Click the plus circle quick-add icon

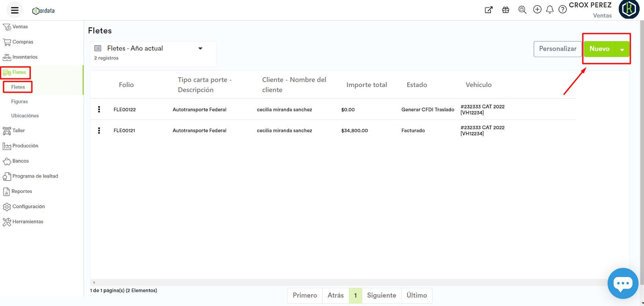(x=537, y=10)
